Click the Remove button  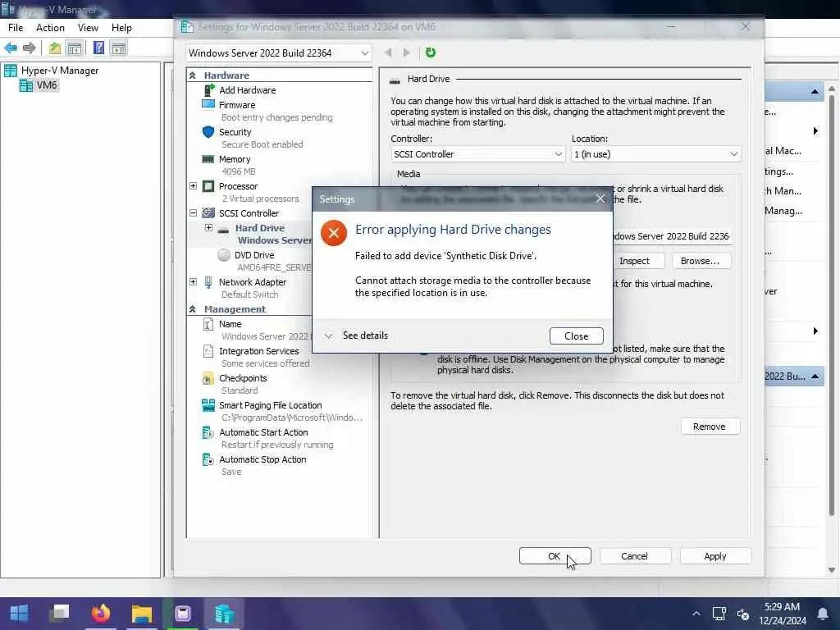(x=709, y=427)
